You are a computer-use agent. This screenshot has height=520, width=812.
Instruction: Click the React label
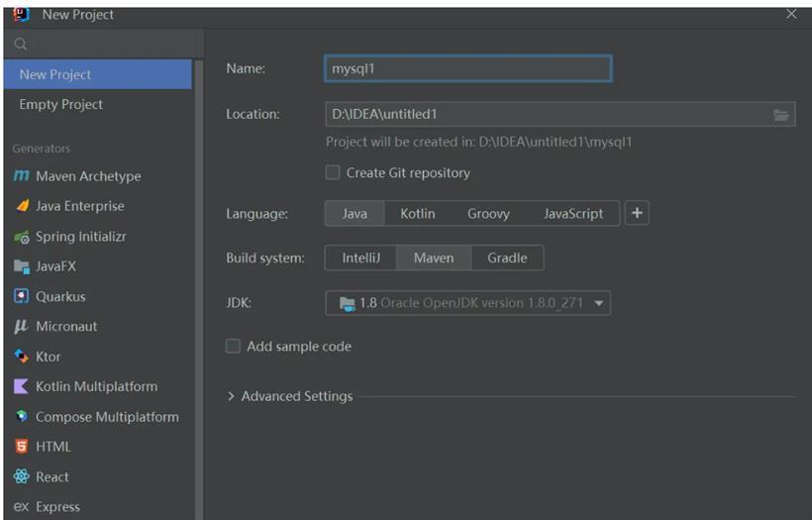[x=52, y=476]
